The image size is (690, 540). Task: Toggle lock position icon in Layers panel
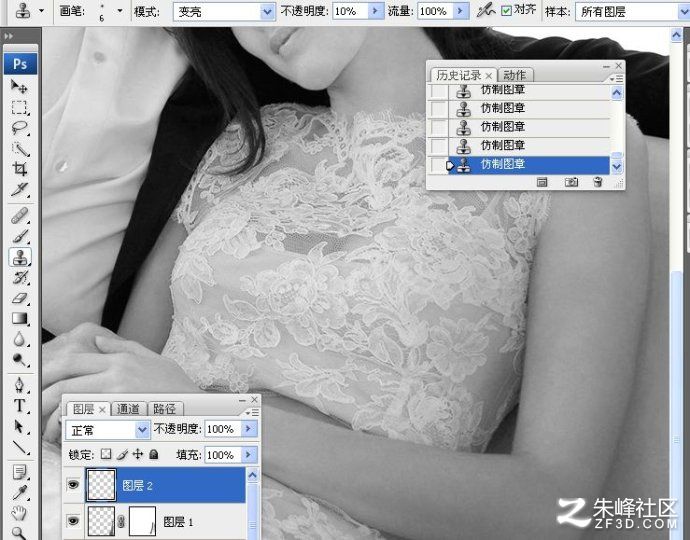pyautogui.click(x=138, y=454)
